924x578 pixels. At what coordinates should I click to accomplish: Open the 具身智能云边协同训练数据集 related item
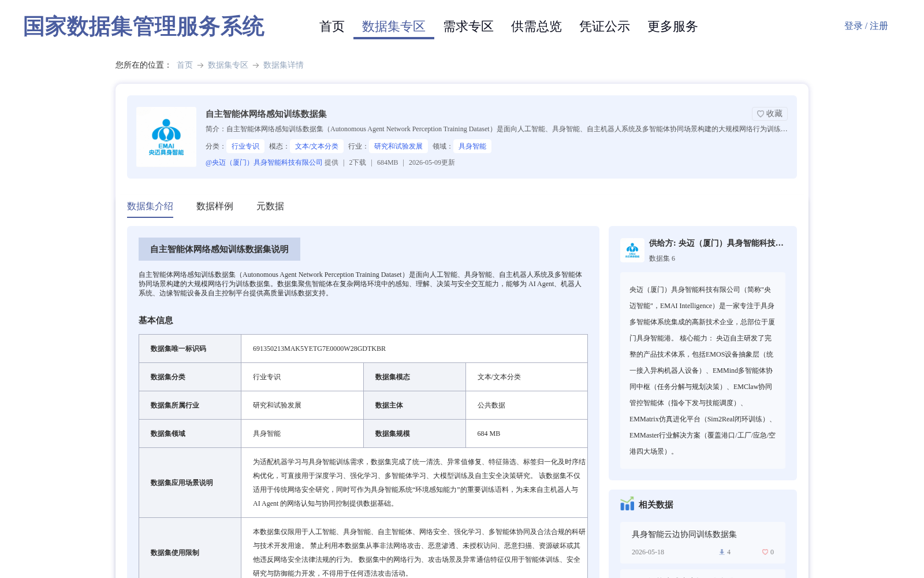[684, 535]
